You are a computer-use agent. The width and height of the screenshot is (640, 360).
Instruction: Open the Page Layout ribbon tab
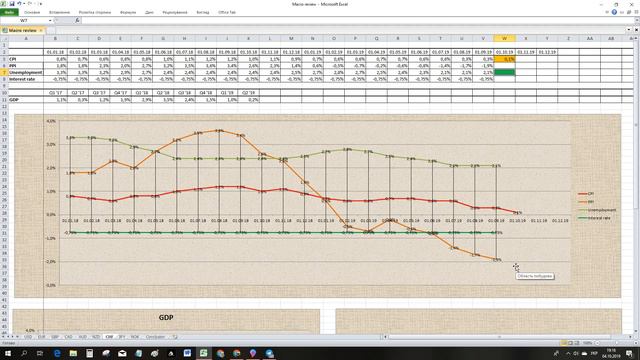click(x=95, y=12)
